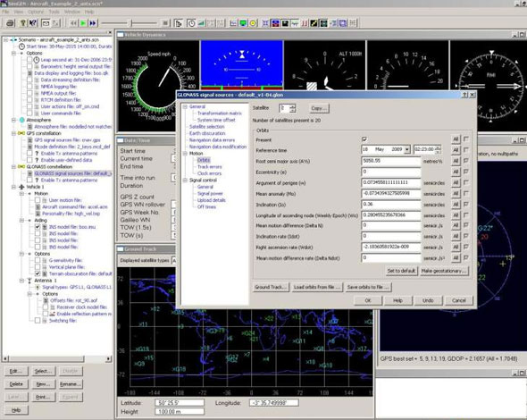Collapse the Vehicle 1 tree node
The height and width of the screenshot is (420, 527).
(x=13, y=187)
